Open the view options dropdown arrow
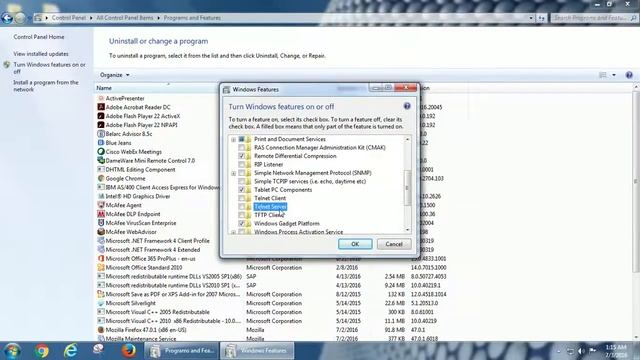The image size is (640, 360). pyautogui.click(x=614, y=75)
